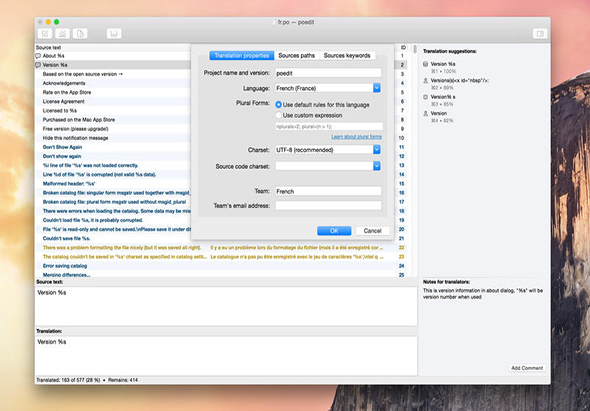Click the second toolbar icon with the chart picture

point(62,34)
